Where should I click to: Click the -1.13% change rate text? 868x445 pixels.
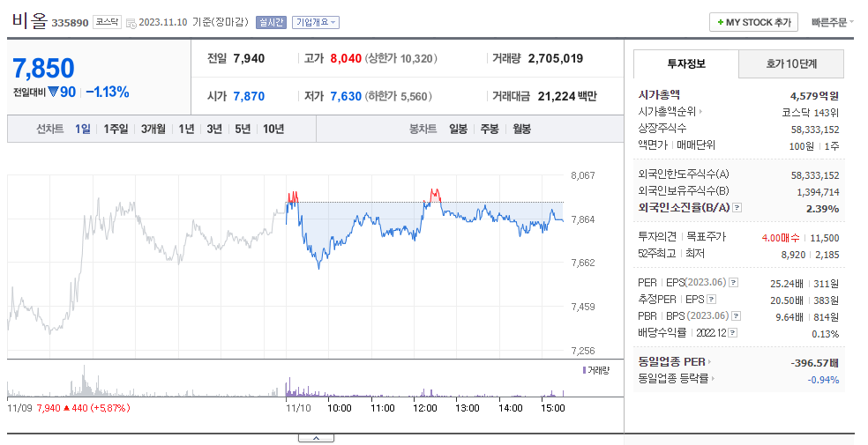point(108,92)
